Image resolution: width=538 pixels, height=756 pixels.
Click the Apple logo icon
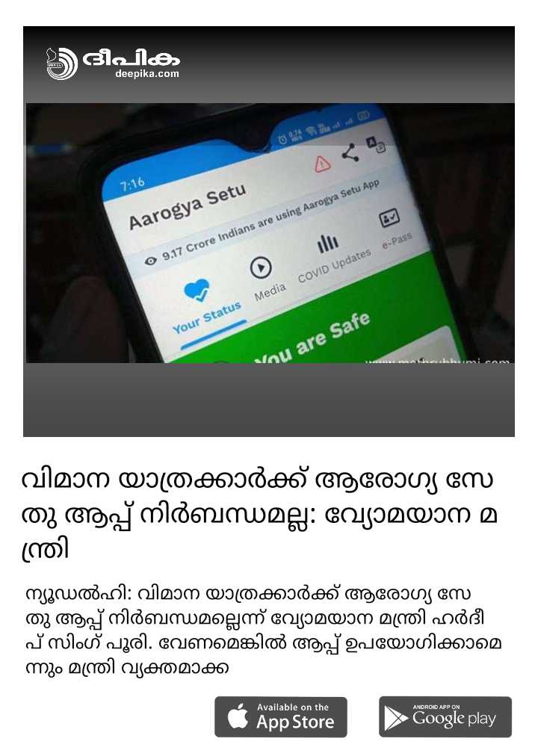point(238,716)
